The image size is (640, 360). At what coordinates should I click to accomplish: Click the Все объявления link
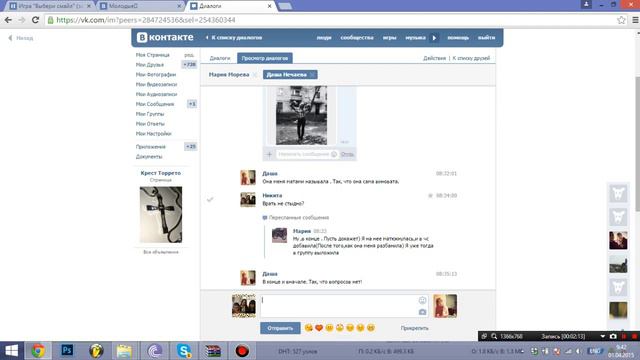coord(161,252)
